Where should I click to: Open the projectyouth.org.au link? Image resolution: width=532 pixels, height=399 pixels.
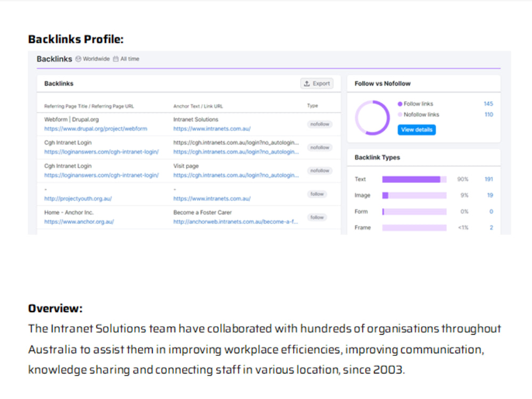tap(78, 199)
